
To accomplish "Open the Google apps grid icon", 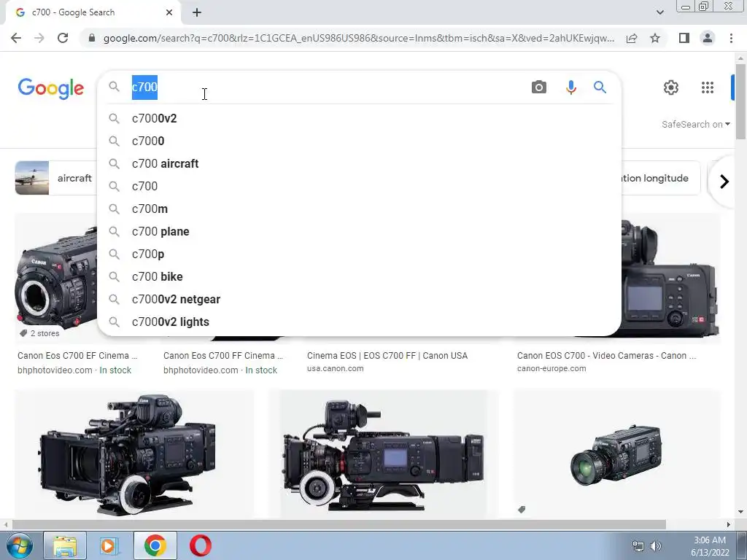I will [708, 87].
